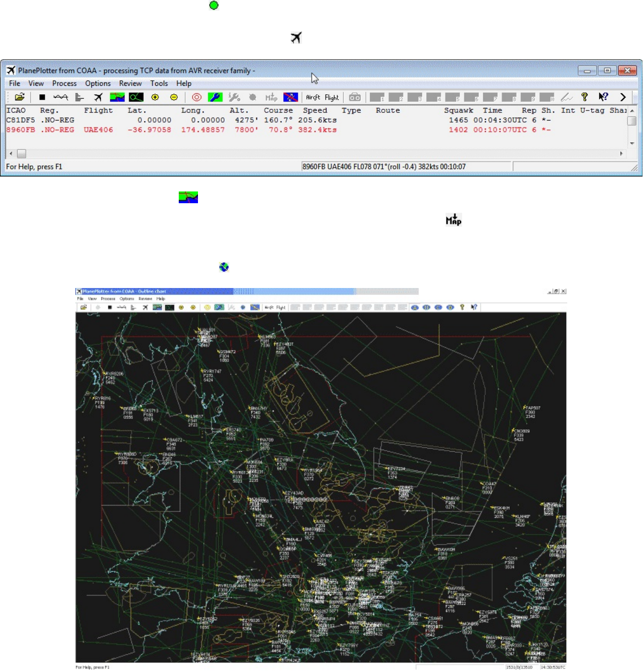Click the Speed column header
The image size is (643, 672).
315,110
